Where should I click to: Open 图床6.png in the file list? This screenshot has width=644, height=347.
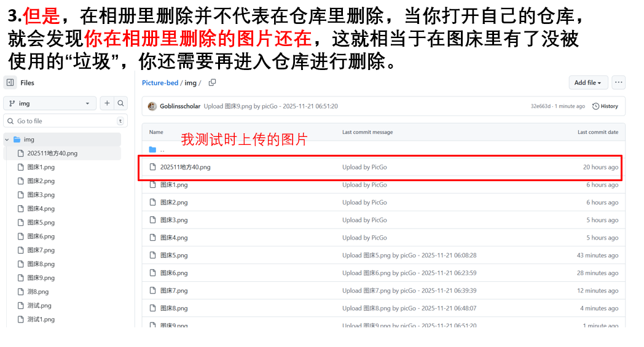click(174, 273)
